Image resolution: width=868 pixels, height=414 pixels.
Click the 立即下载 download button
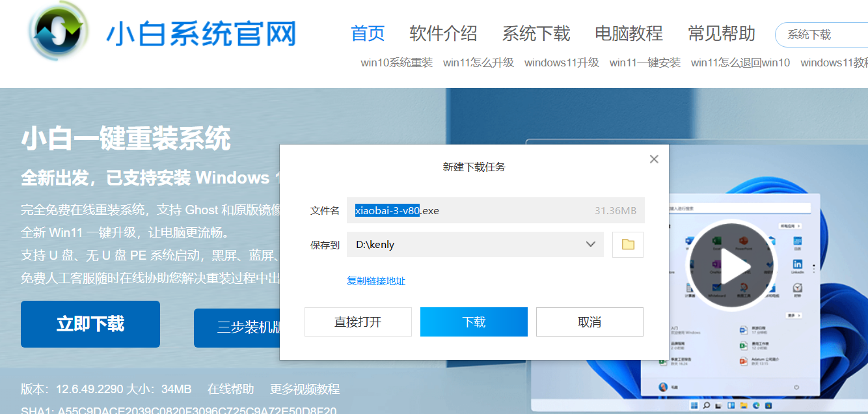[x=90, y=324]
